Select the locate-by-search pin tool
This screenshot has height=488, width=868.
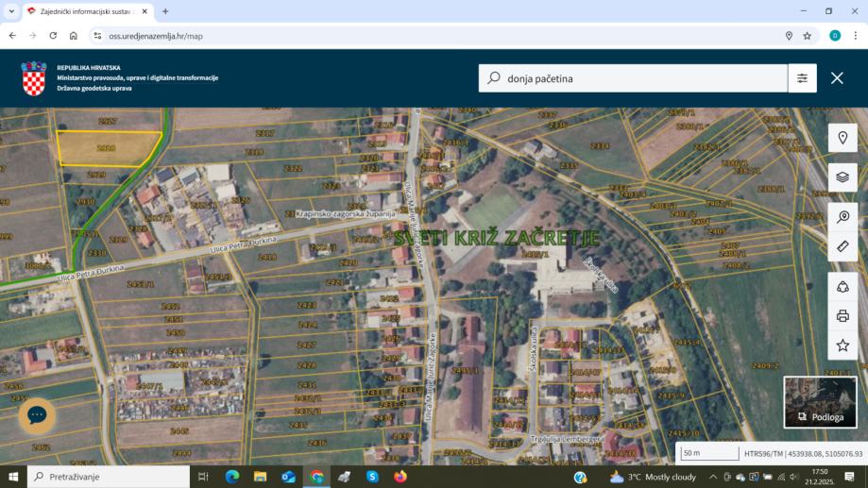point(842,217)
